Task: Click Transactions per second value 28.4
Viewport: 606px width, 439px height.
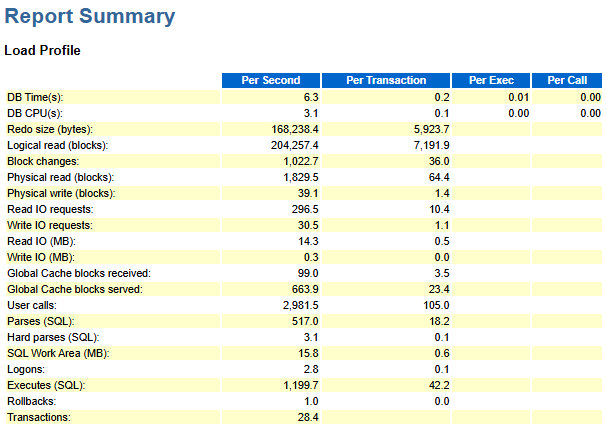Action: pyautogui.click(x=306, y=417)
